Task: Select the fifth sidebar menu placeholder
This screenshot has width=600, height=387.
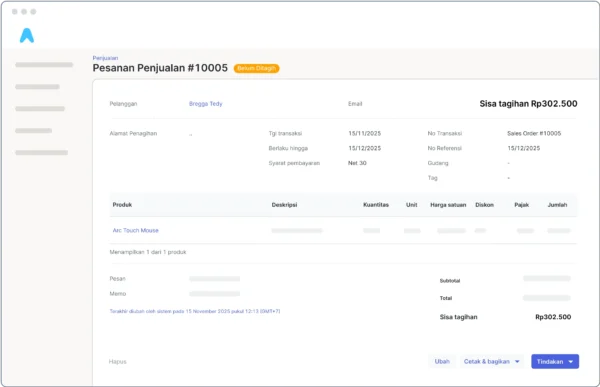Action: coord(41,153)
